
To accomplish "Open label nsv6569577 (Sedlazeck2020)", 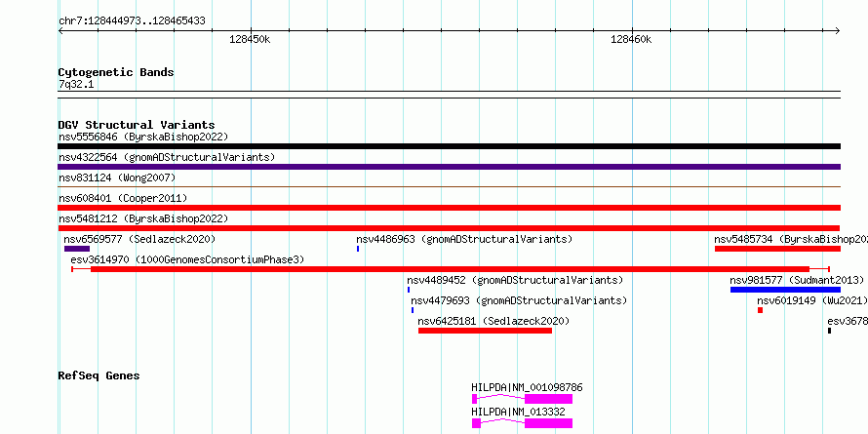I will tap(139, 239).
